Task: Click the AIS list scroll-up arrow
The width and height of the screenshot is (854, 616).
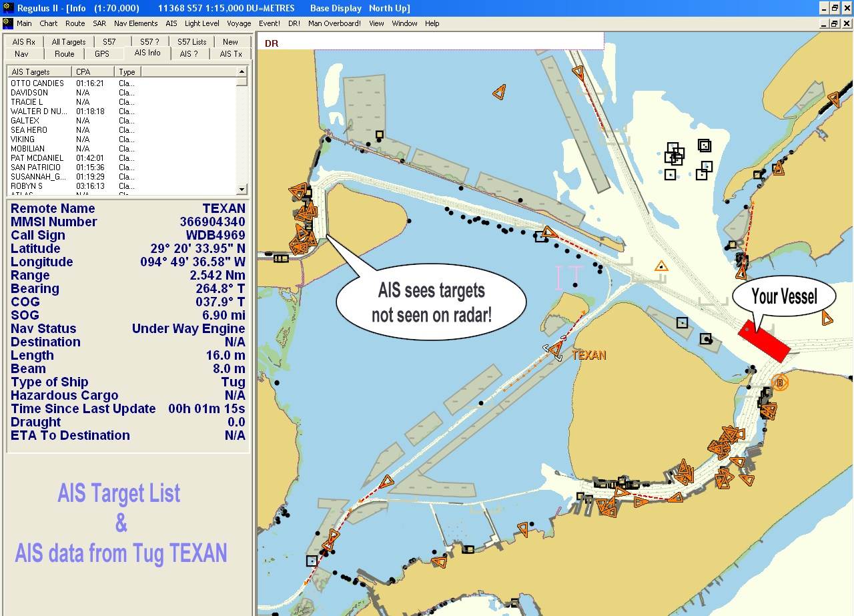Action: click(x=244, y=71)
